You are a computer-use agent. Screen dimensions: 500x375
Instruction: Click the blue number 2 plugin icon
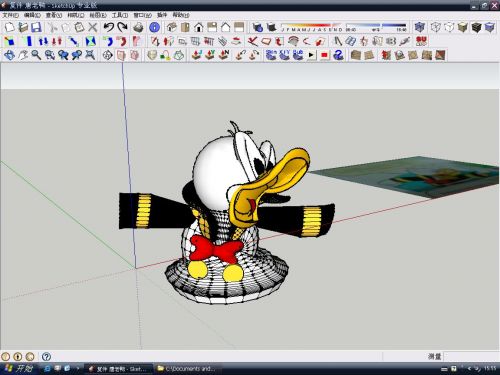[x=338, y=55]
